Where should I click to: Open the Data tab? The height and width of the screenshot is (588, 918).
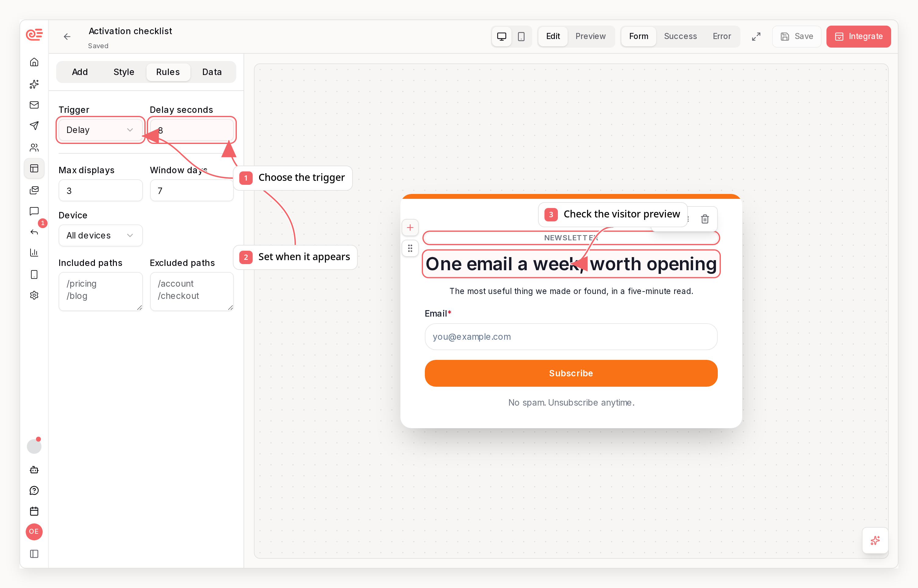point(212,72)
